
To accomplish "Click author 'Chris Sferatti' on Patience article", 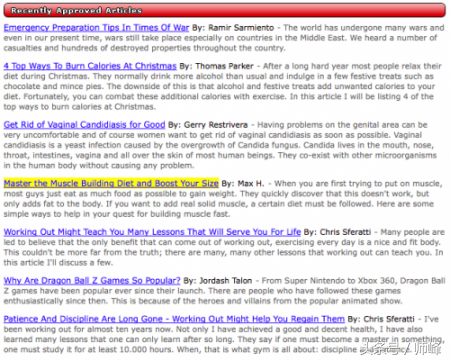I will click(x=389, y=319).
